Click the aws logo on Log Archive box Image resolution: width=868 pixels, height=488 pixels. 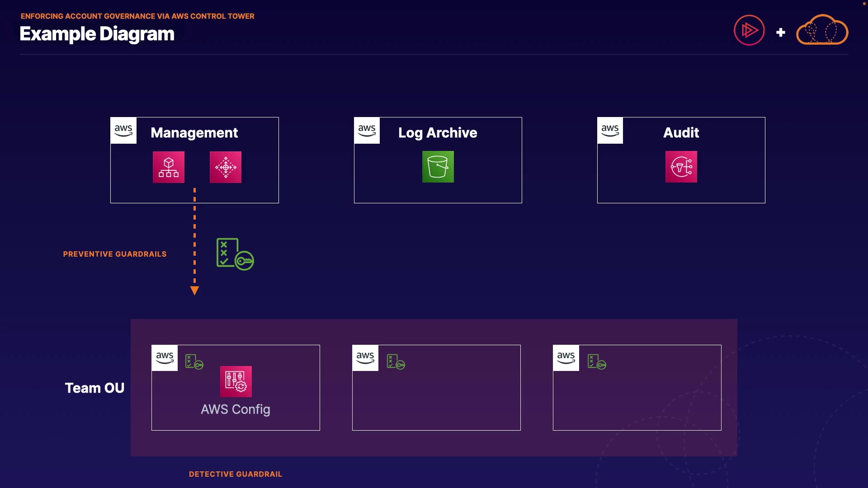click(367, 131)
